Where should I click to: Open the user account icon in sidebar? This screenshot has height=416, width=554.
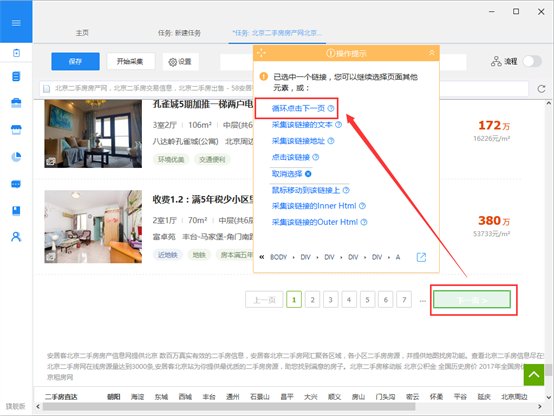coord(16,237)
